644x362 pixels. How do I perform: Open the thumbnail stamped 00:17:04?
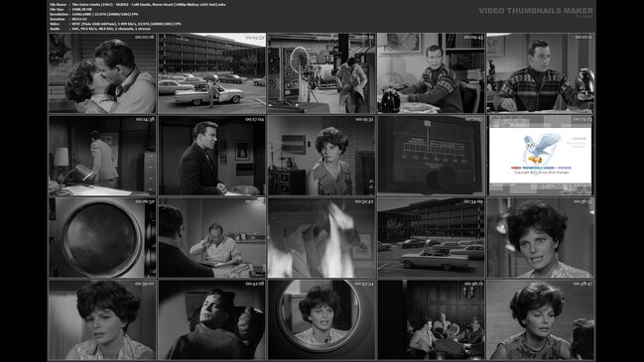click(212, 156)
